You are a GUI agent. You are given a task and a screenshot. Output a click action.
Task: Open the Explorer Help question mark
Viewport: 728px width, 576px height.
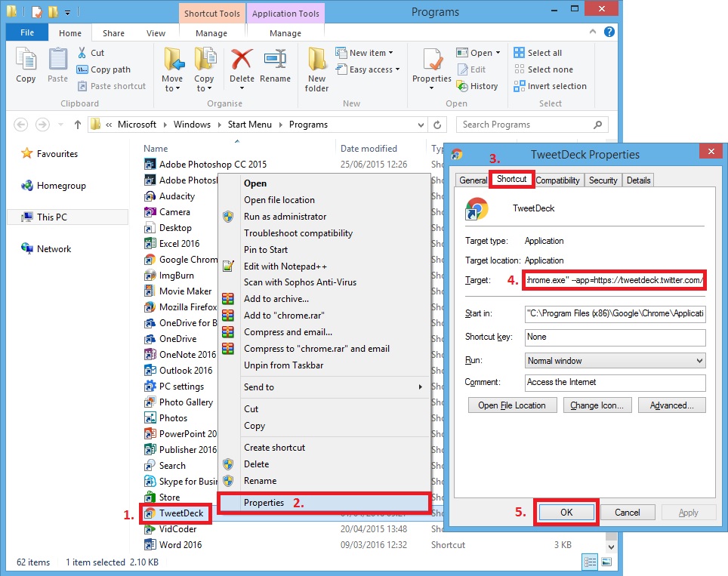point(609,32)
